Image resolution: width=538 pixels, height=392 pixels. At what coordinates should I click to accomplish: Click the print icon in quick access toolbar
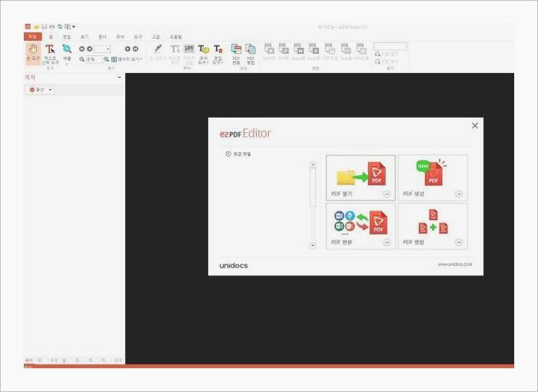(x=51, y=26)
